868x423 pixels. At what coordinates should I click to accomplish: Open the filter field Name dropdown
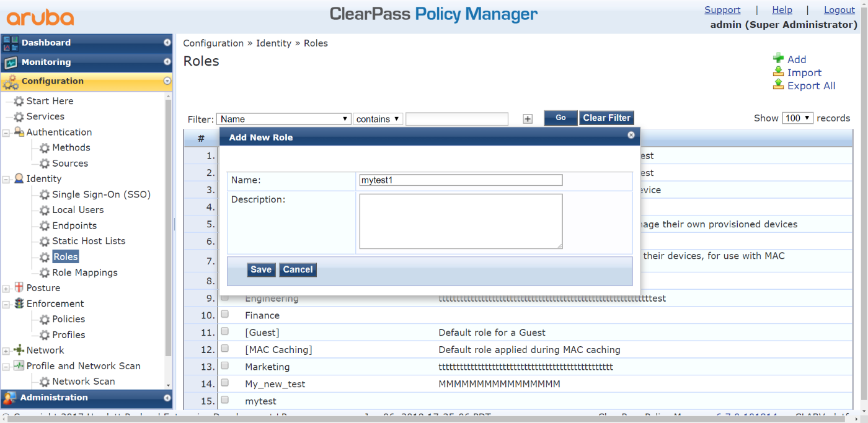[x=284, y=119]
